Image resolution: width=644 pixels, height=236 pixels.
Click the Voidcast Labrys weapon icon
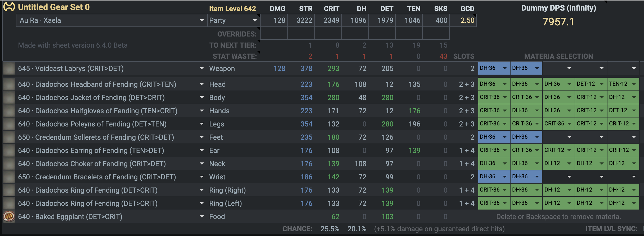[9, 69]
